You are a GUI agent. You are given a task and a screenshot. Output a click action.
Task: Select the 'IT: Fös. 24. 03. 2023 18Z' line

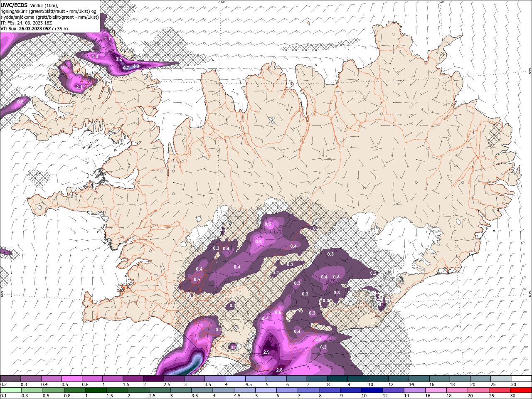(x=26, y=23)
